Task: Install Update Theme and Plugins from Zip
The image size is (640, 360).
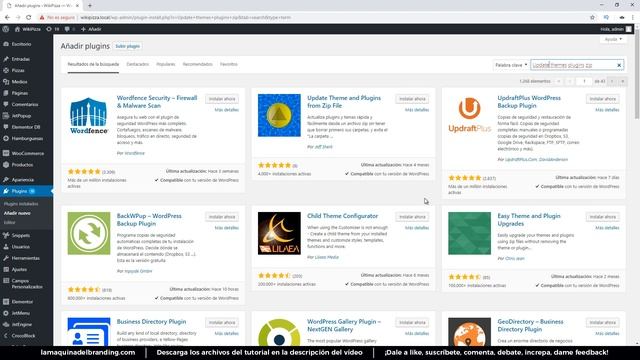Action: click(x=412, y=99)
